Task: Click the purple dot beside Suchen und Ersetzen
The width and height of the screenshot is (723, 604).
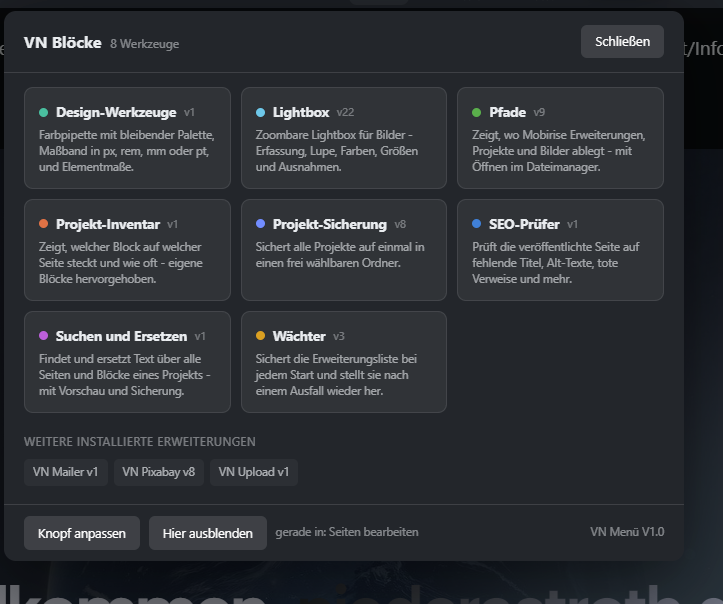Action: point(44,336)
